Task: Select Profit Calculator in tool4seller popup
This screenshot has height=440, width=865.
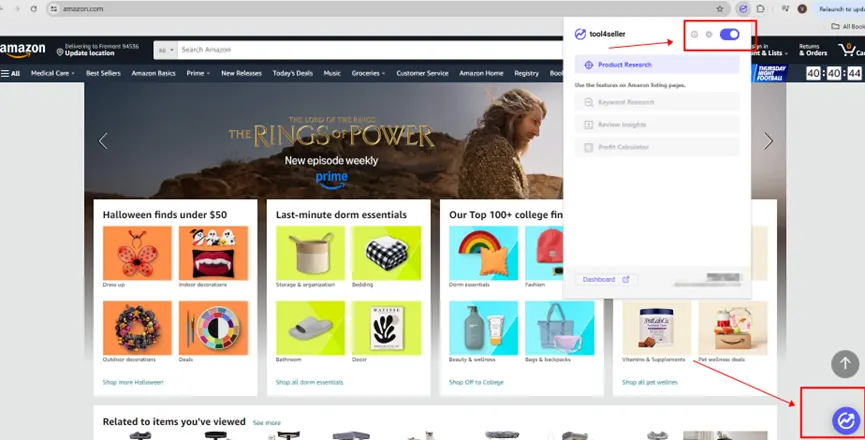Action: [657, 147]
